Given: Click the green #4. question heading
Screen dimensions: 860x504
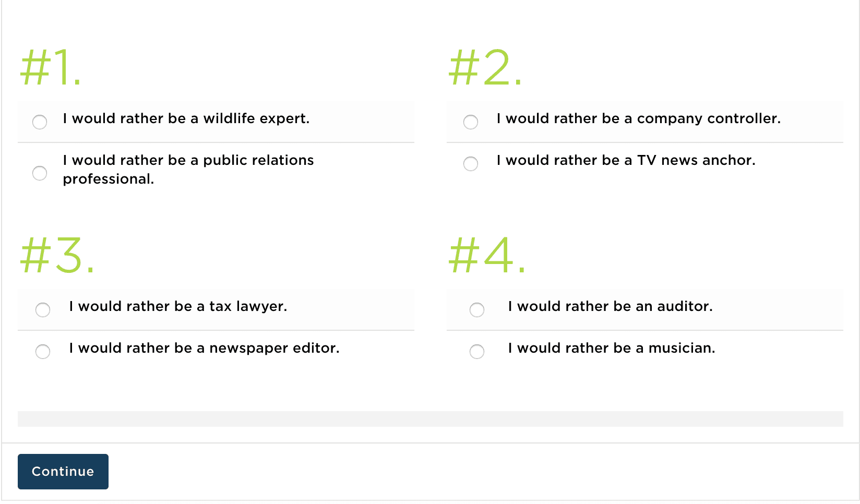Looking at the screenshot, I should (487, 255).
